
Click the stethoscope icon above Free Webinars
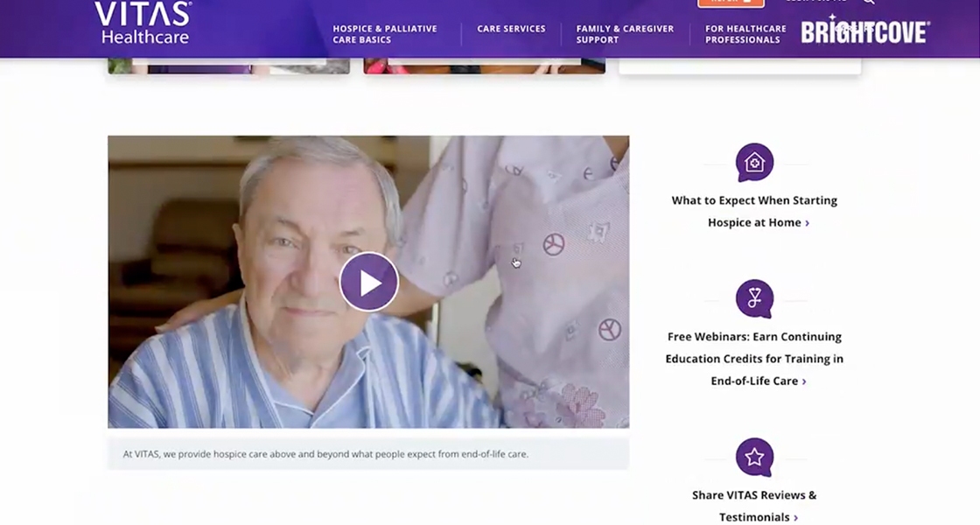coord(754,298)
